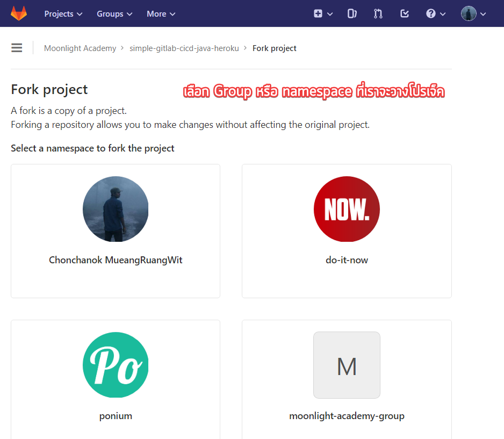The image size is (504, 439).
Task: Select the moonlight-academy-group M avatar
Action: 347,365
